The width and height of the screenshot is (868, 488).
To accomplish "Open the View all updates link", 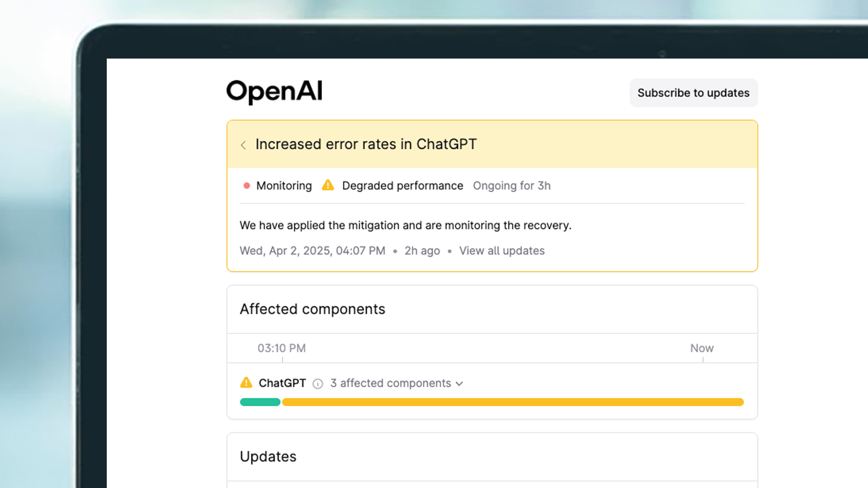I will [x=502, y=251].
